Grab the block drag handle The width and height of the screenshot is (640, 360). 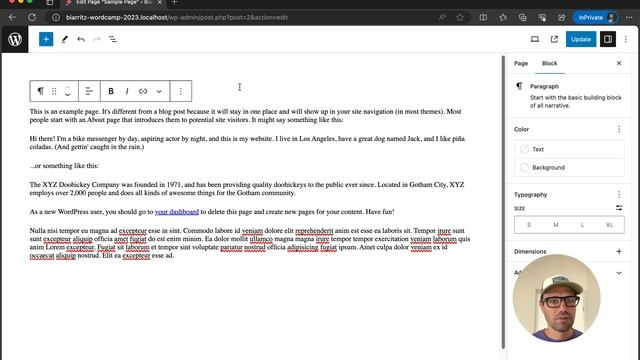[x=54, y=91]
